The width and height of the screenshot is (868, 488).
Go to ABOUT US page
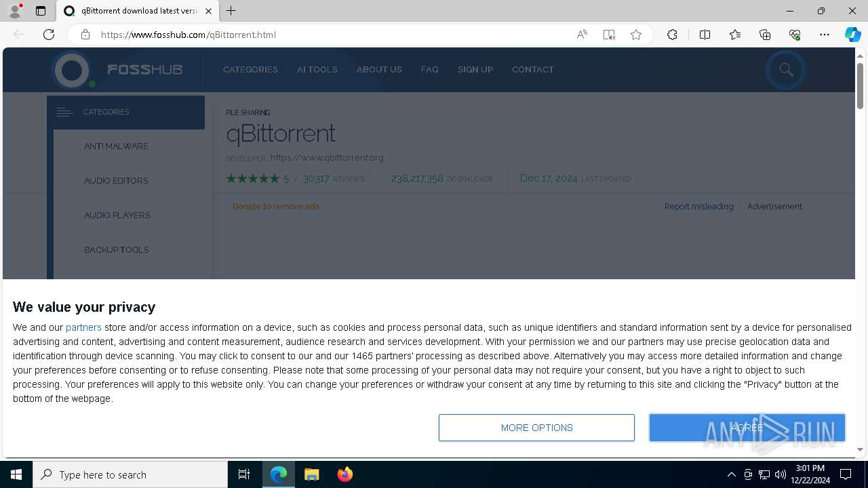pos(379,70)
